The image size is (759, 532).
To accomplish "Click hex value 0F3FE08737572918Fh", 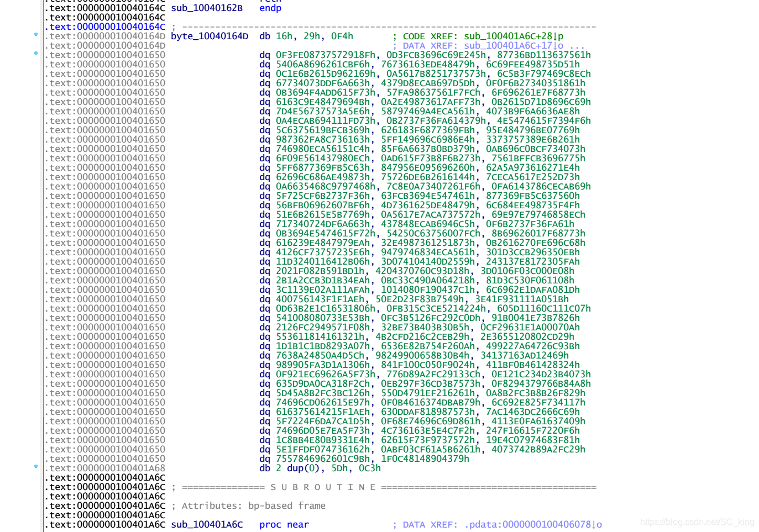I will click(326, 55).
